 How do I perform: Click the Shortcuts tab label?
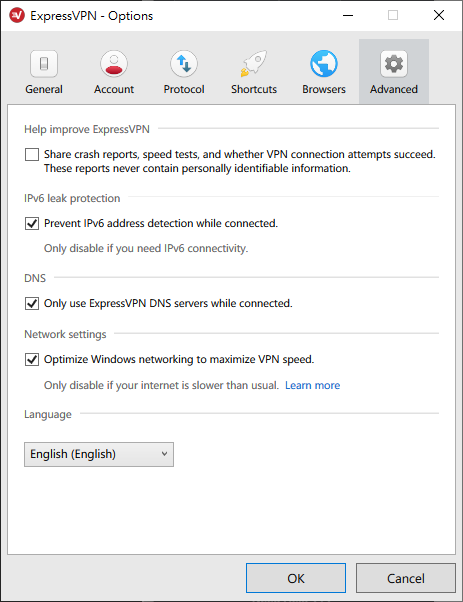pyautogui.click(x=254, y=89)
